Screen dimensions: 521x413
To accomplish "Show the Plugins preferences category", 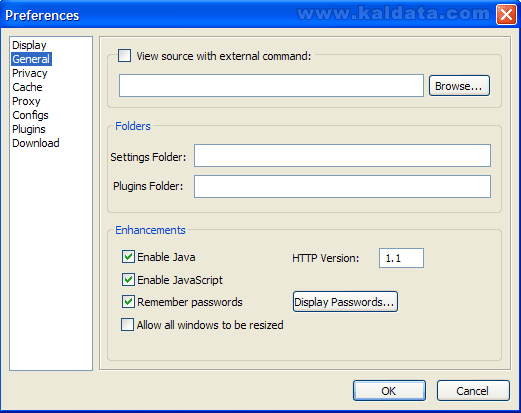I will (29, 129).
